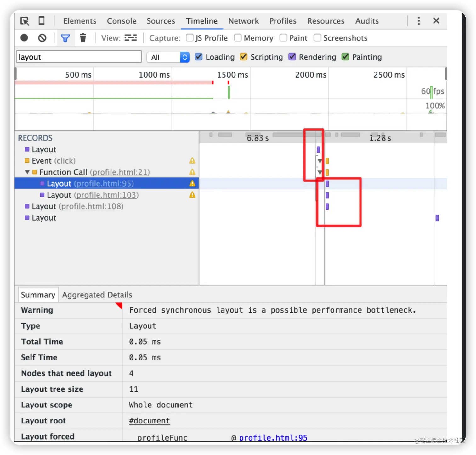
Task: Select the Summary details tab
Action: coord(38,295)
